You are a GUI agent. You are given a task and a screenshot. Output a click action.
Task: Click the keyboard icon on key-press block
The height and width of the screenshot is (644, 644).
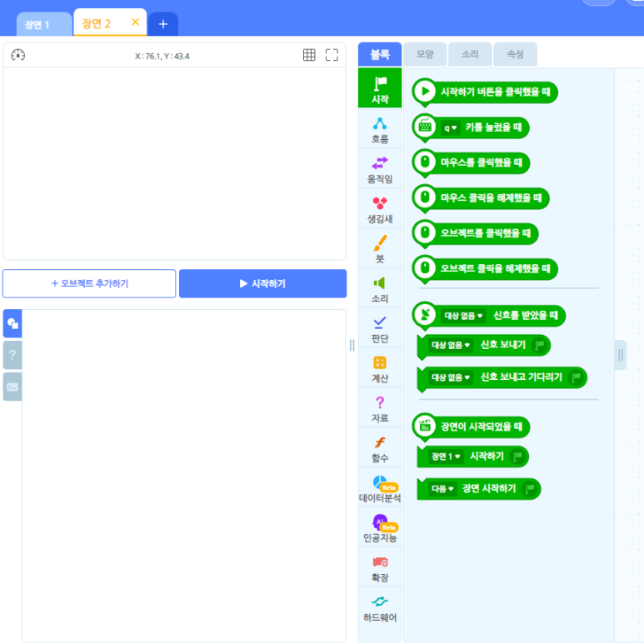coord(425,126)
